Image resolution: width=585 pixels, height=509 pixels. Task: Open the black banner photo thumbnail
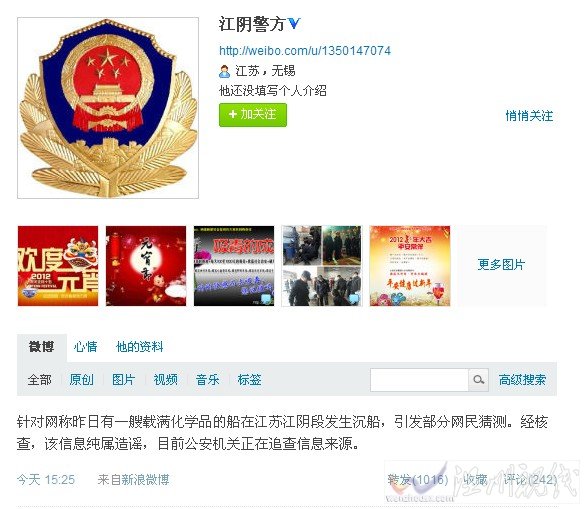(x=234, y=266)
